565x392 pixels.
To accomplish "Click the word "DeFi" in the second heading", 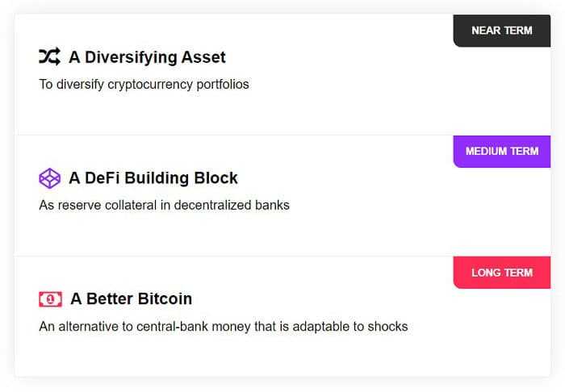I will (102, 178).
